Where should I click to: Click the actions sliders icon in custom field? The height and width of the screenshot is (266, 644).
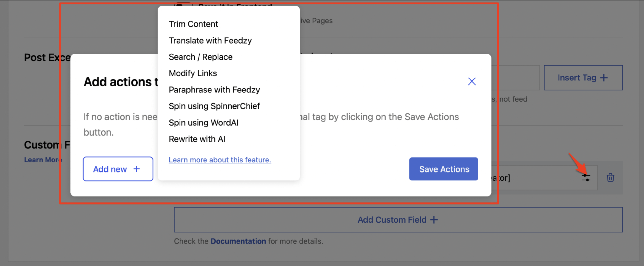586,178
